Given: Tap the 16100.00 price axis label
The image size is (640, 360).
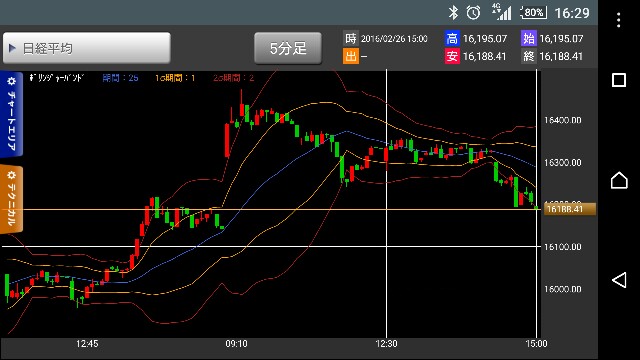Looking at the screenshot, I should (x=562, y=247).
